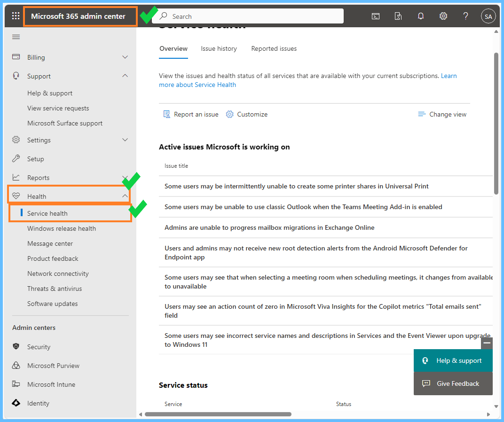Click the Health heart icon
This screenshot has height=422, width=504.
click(16, 196)
